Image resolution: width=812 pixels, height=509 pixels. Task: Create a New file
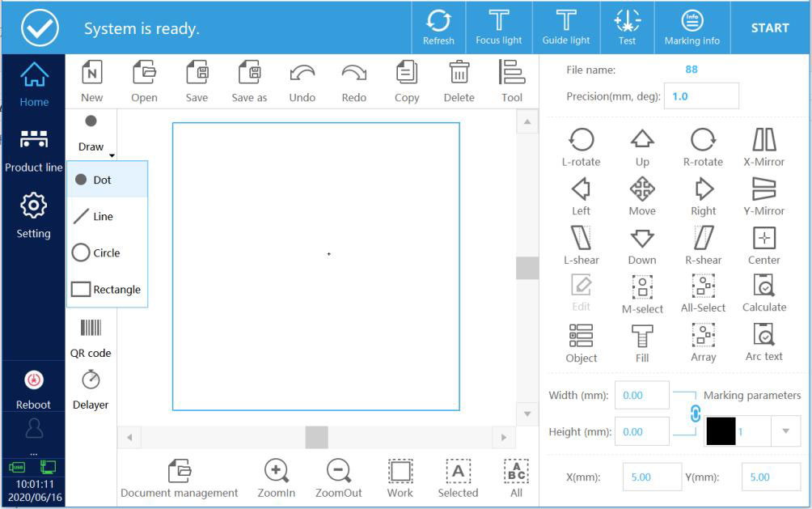[91, 82]
